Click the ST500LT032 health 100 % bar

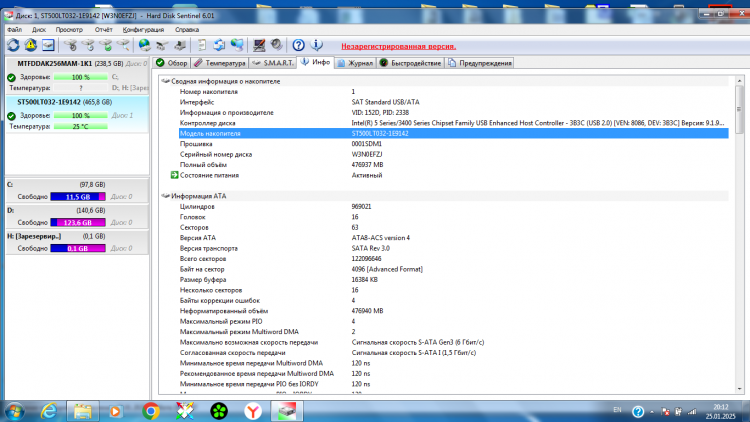(x=80, y=115)
